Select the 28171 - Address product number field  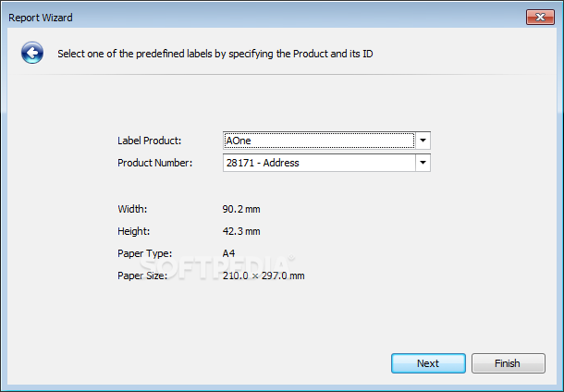coord(318,163)
